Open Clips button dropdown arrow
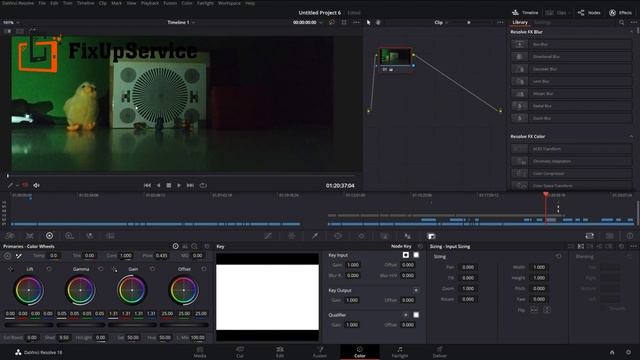This screenshot has width=640, height=360. pos(569,13)
